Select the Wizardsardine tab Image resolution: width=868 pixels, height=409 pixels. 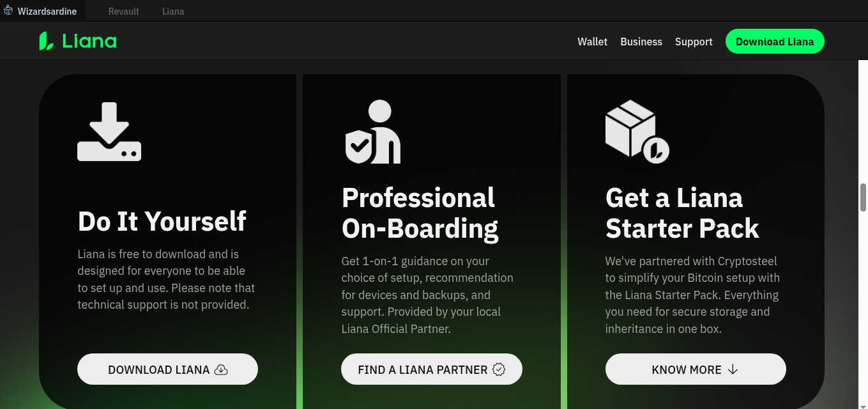pos(47,12)
